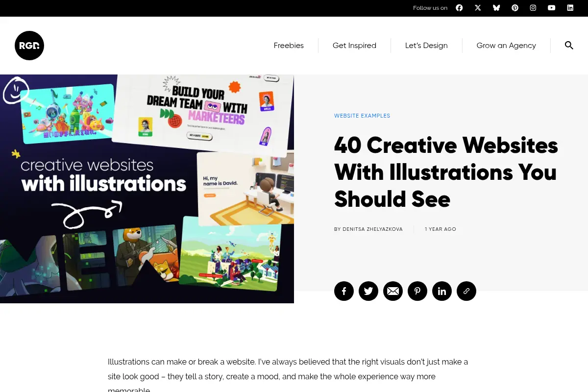Open the Get Inspired menu
Viewport: 588px width, 392px height.
(x=354, y=46)
